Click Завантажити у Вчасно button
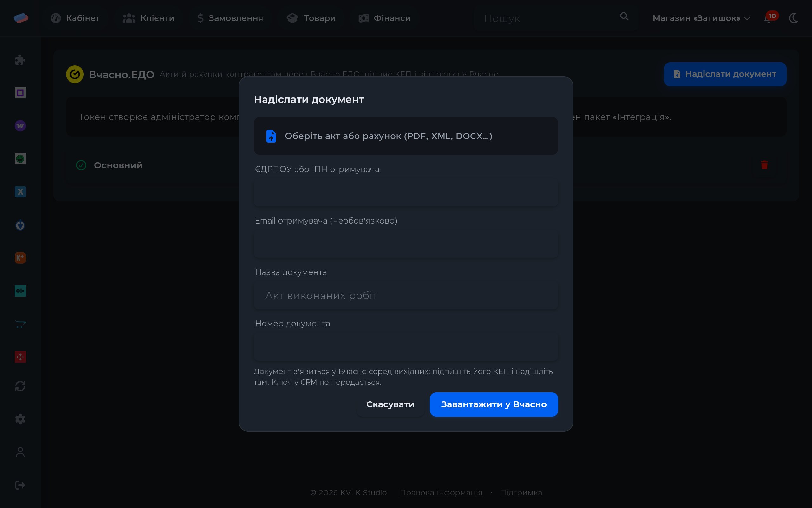The image size is (812, 508). (x=494, y=404)
